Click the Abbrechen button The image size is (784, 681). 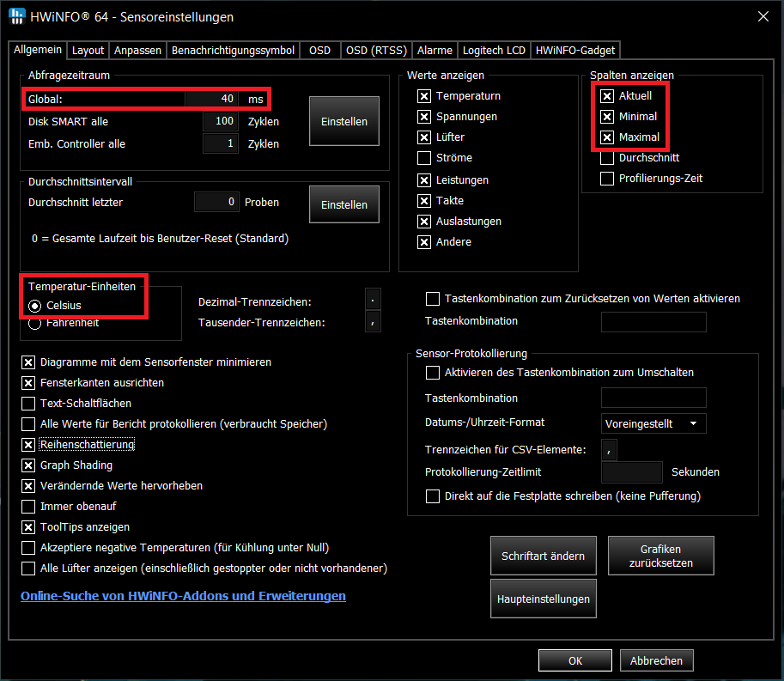(x=656, y=660)
